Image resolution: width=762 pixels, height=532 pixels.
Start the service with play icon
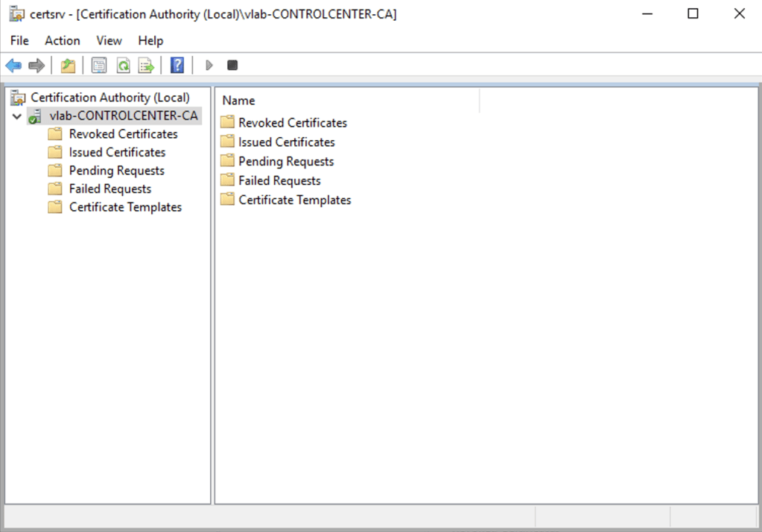point(209,66)
